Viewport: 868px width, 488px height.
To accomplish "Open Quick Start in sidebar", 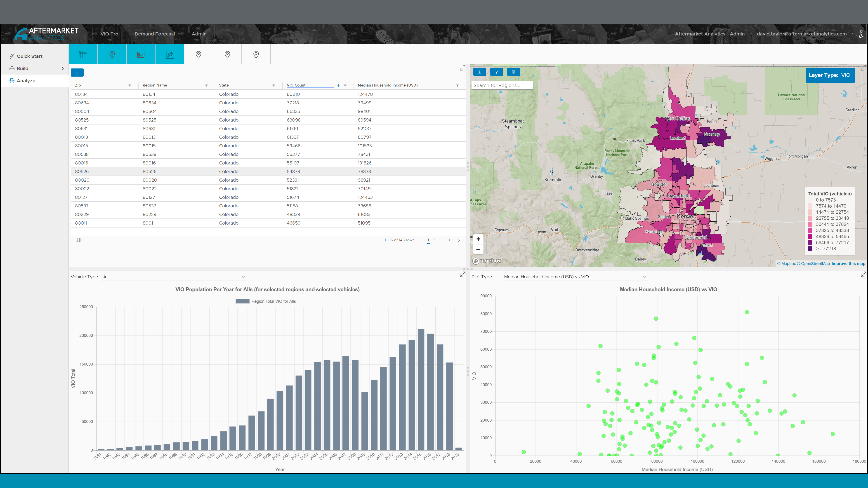I will click(x=30, y=56).
